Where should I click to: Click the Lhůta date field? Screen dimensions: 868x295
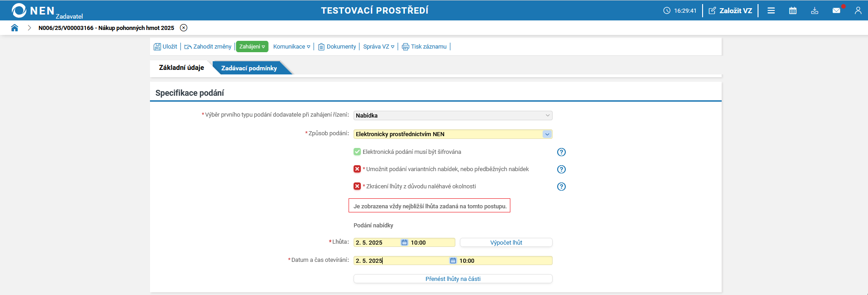click(376, 243)
